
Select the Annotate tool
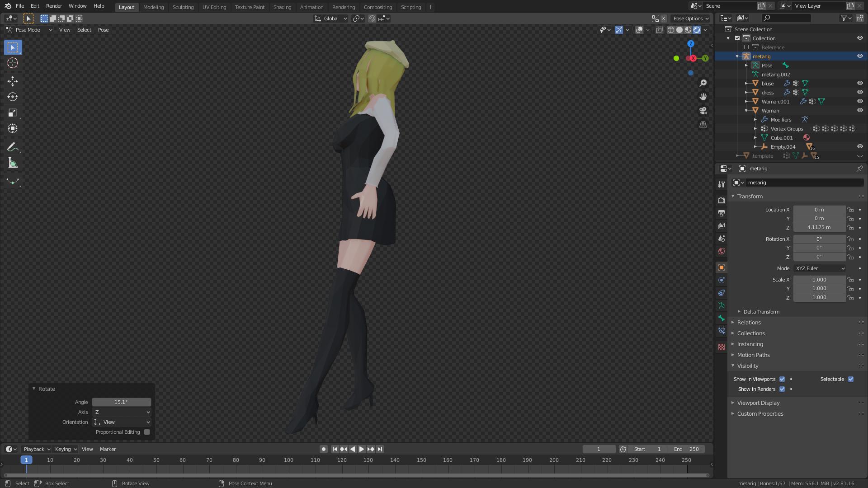click(13, 147)
